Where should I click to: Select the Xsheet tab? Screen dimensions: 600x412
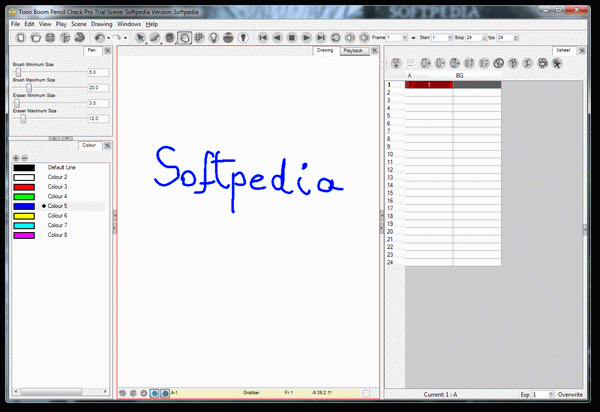pos(563,50)
